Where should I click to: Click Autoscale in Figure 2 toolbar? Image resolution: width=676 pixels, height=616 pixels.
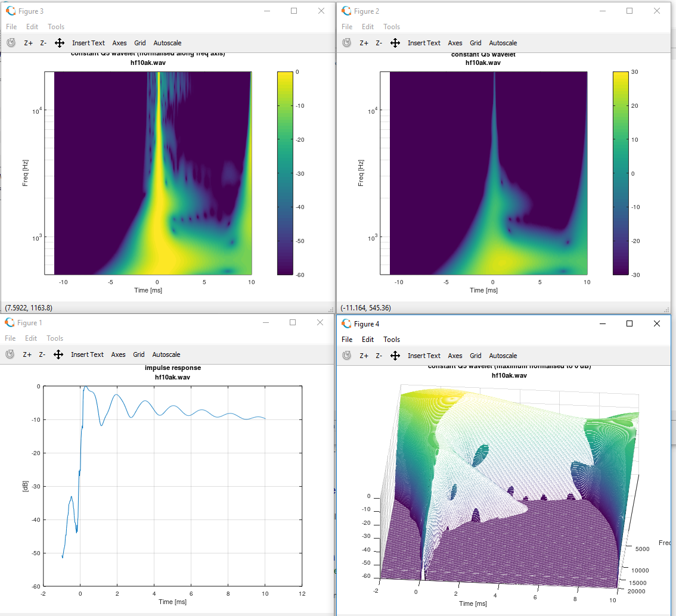[x=503, y=43]
